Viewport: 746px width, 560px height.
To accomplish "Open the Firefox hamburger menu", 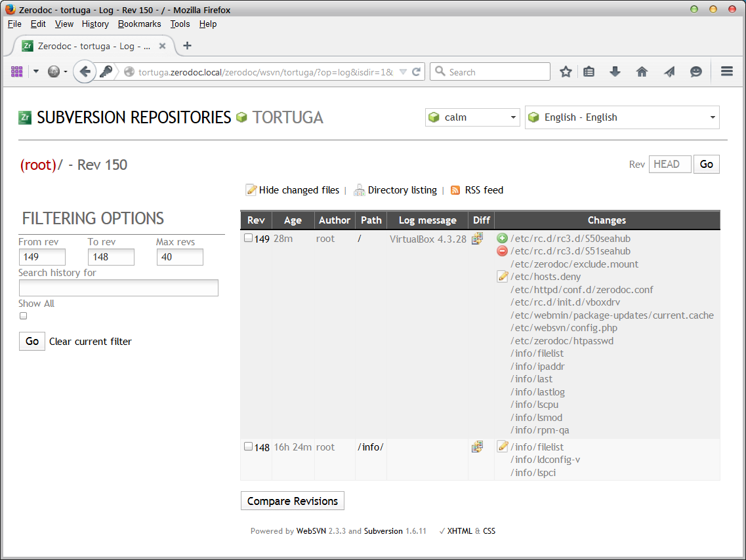I will (726, 72).
